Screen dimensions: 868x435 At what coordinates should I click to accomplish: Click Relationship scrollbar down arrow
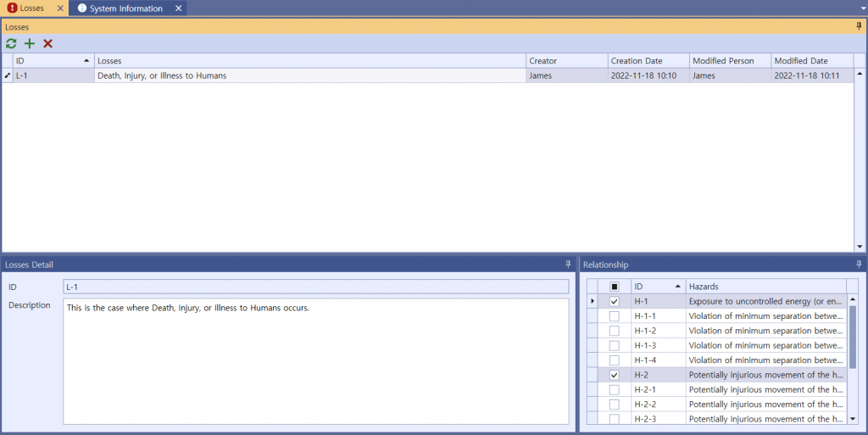(853, 419)
